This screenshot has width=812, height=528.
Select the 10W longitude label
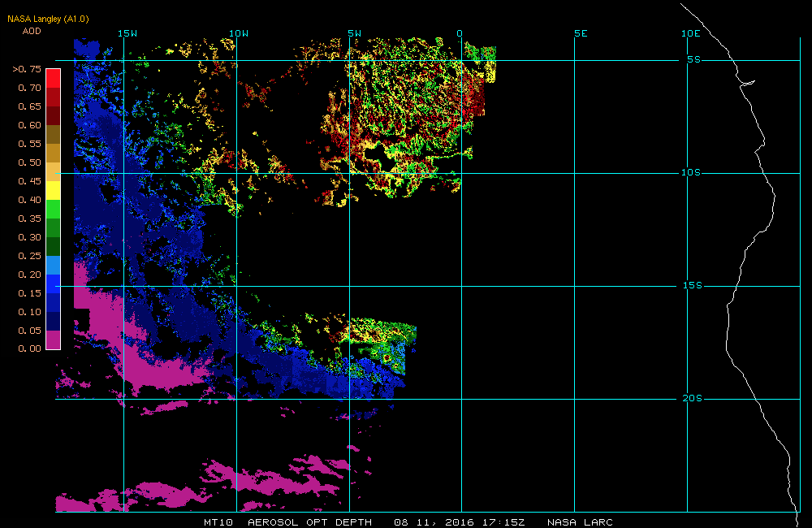pos(239,33)
